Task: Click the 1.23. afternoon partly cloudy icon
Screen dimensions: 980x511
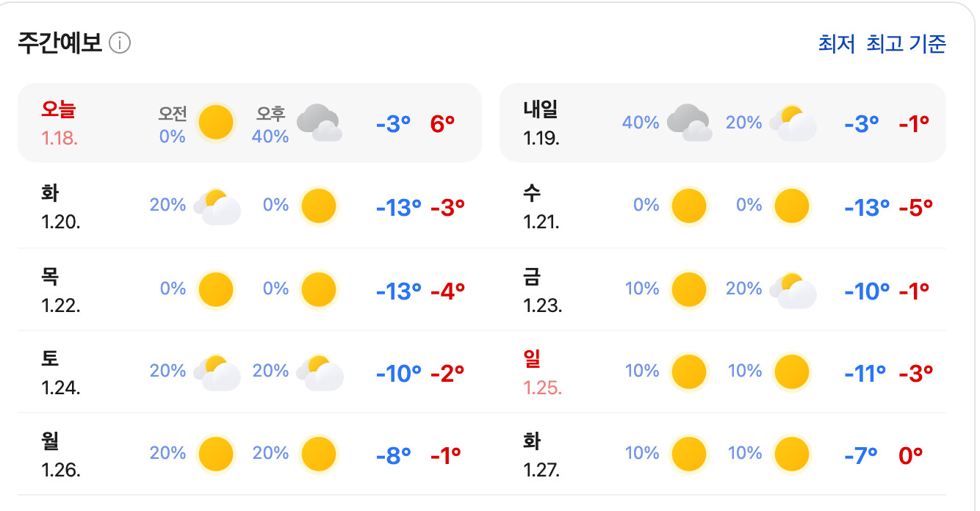Action: (793, 289)
